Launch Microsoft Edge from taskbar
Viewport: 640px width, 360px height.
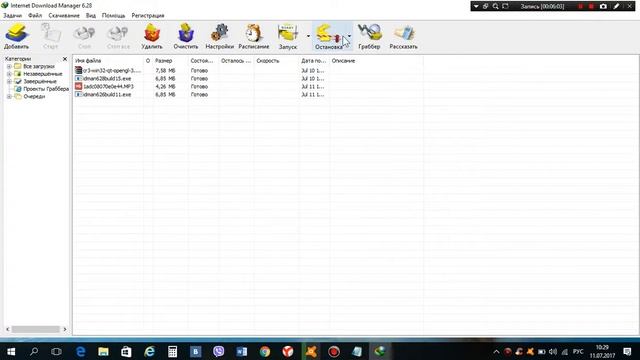click(x=80, y=351)
